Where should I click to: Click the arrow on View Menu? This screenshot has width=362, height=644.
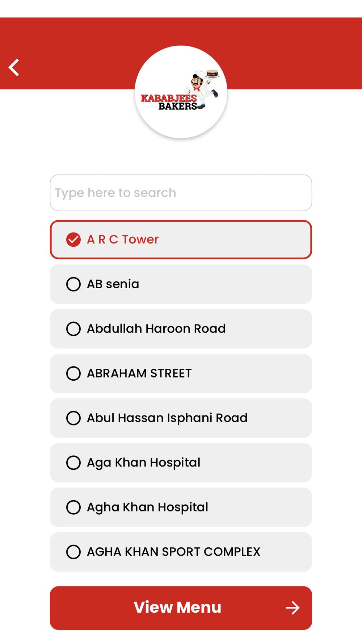(x=292, y=608)
